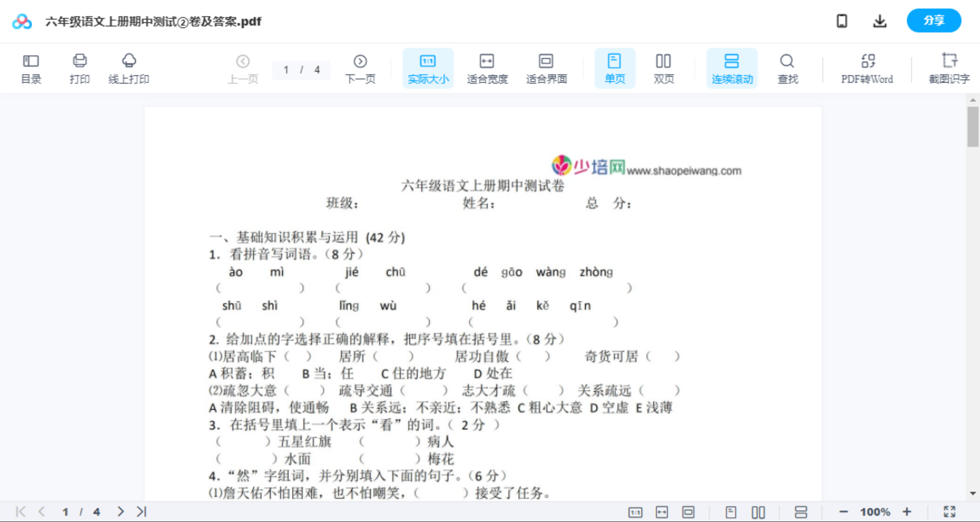The height and width of the screenshot is (522, 980).
Task: Toggle 双页 dual-page layout
Action: click(664, 68)
